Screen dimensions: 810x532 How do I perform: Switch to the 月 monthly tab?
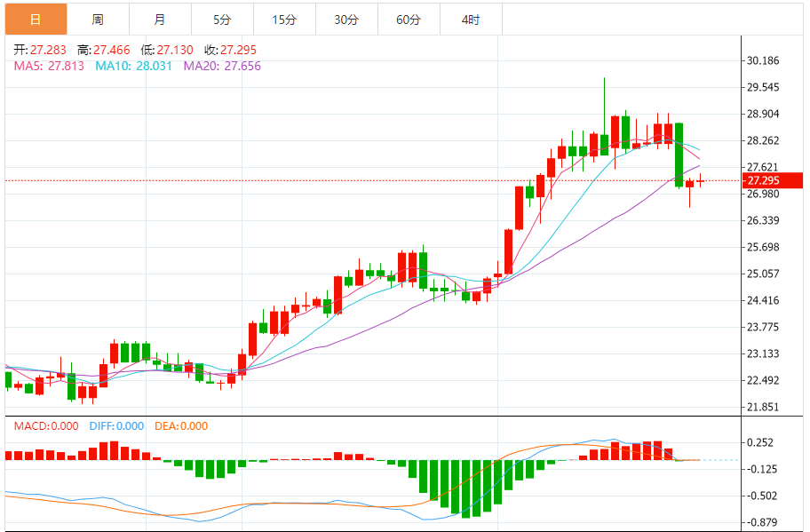coord(160,20)
